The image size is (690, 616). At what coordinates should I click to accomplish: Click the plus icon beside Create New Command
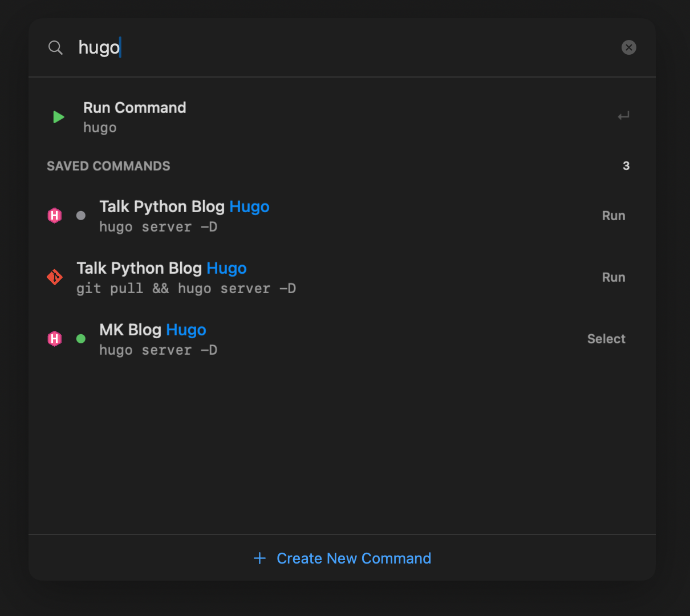click(260, 558)
